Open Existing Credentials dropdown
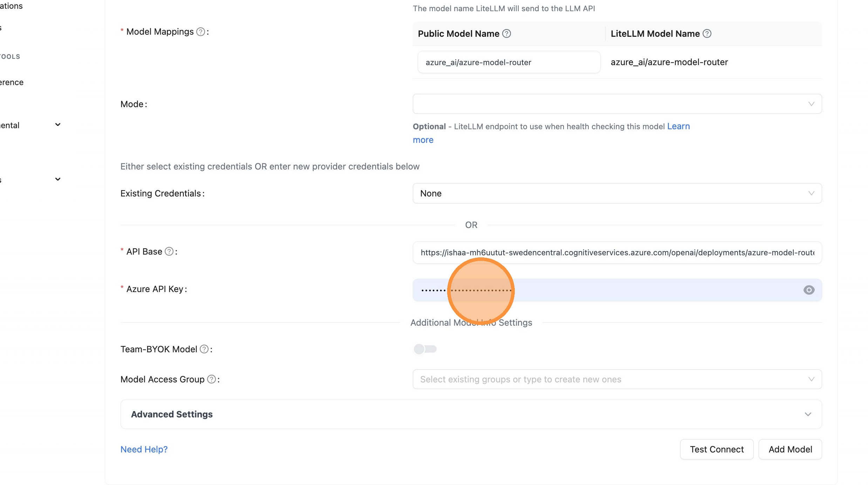The width and height of the screenshot is (868, 485). [617, 193]
